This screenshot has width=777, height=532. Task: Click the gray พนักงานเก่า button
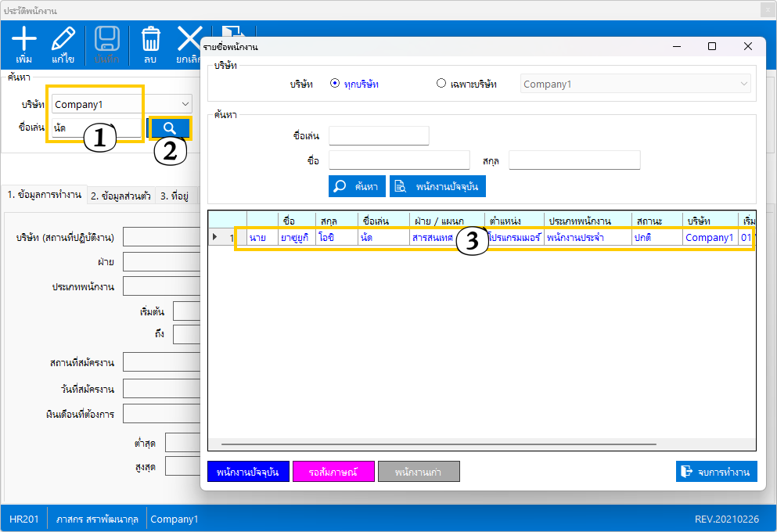(419, 472)
